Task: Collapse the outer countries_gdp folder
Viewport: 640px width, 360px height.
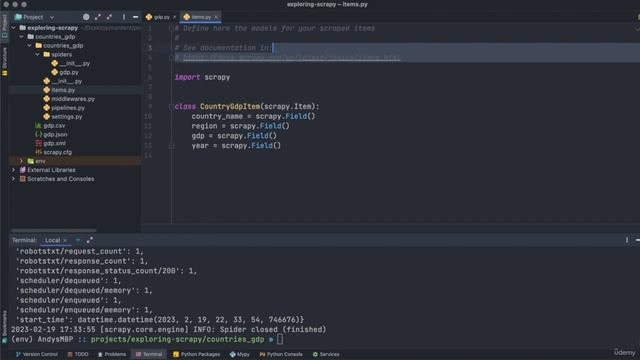Action: [x=22, y=37]
